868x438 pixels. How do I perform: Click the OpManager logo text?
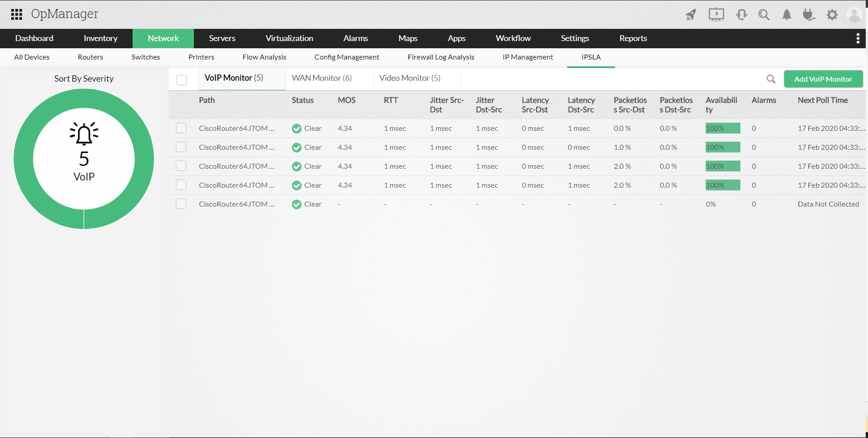(x=64, y=14)
